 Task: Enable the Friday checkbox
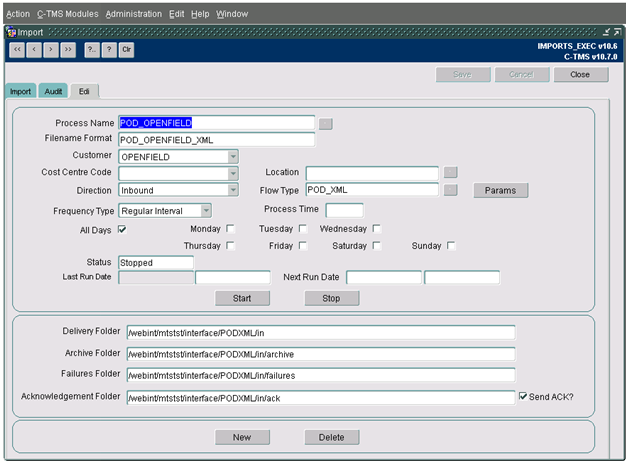point(303,245)
